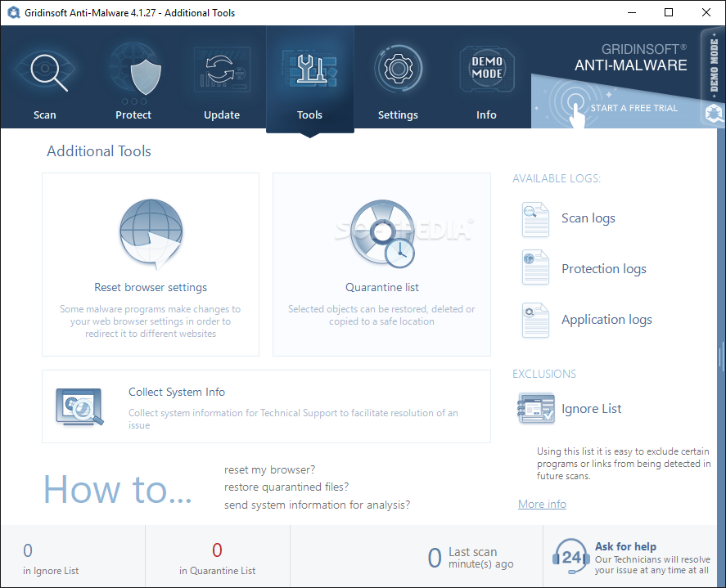Minimize the Gridinsoft Anti-Malware window
The height and width of the screenshot is (588, 726).
pyautogui.click(x=632, y=12)
